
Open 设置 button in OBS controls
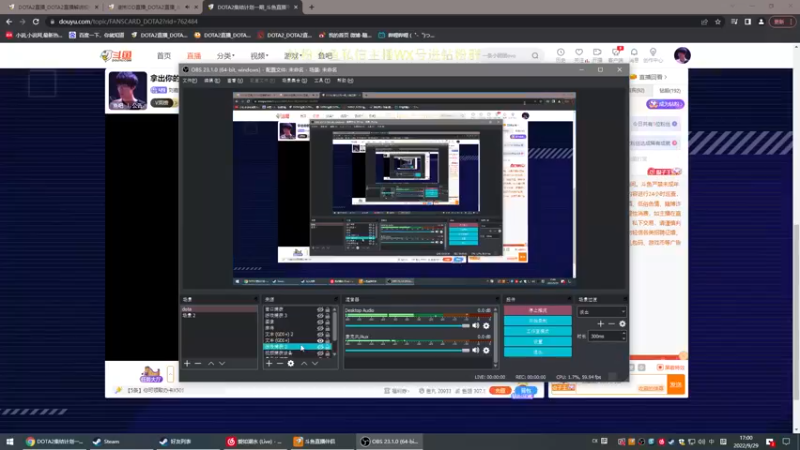pyautogui.click(x=538, y=341)
